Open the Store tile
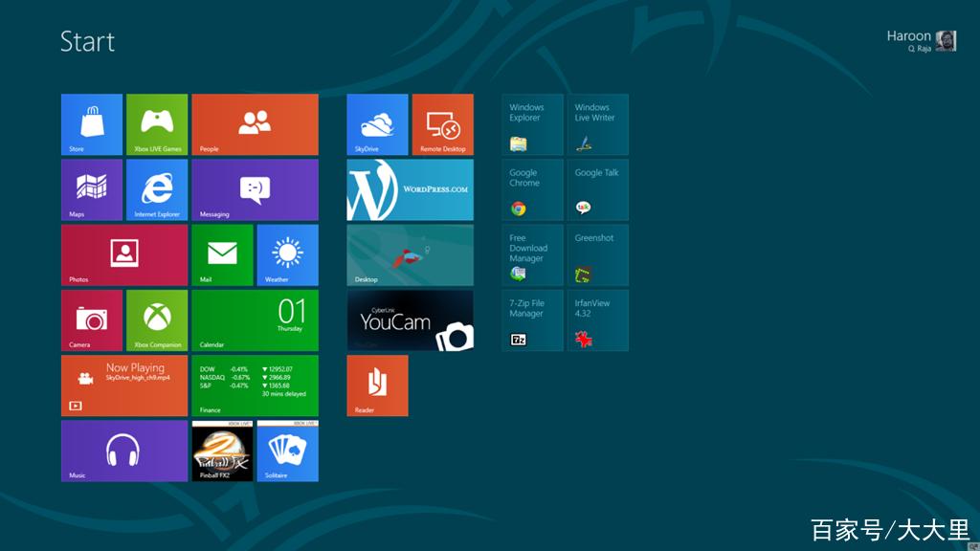The width and height of the screenshot is (980, 551). pyautogui.click(x=92, y=124)
